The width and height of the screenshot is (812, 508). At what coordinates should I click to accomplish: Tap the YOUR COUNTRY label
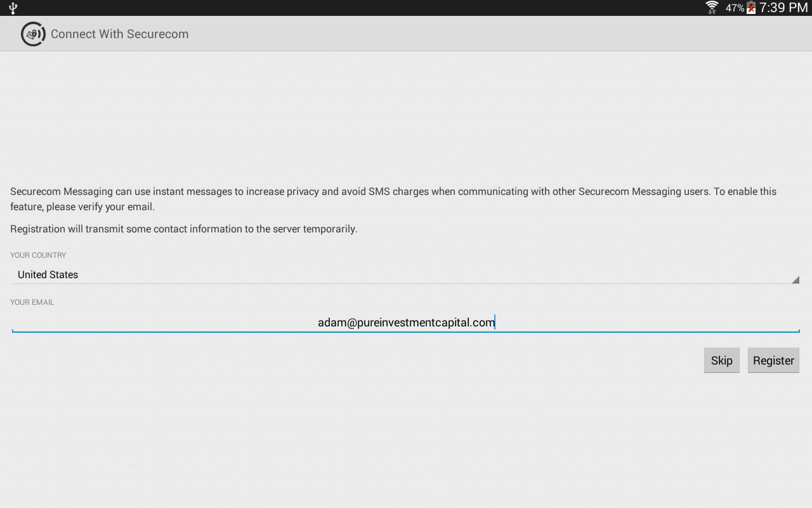point(38,255)
